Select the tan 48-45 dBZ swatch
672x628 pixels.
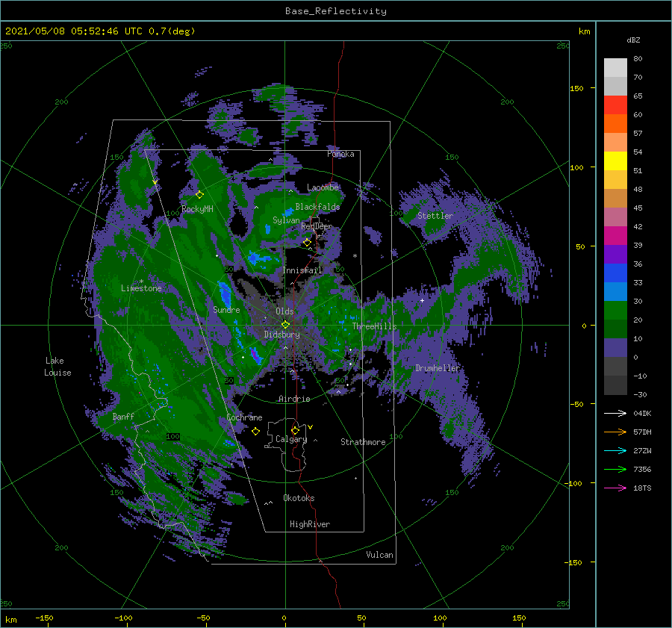click(x=615, y=199)
